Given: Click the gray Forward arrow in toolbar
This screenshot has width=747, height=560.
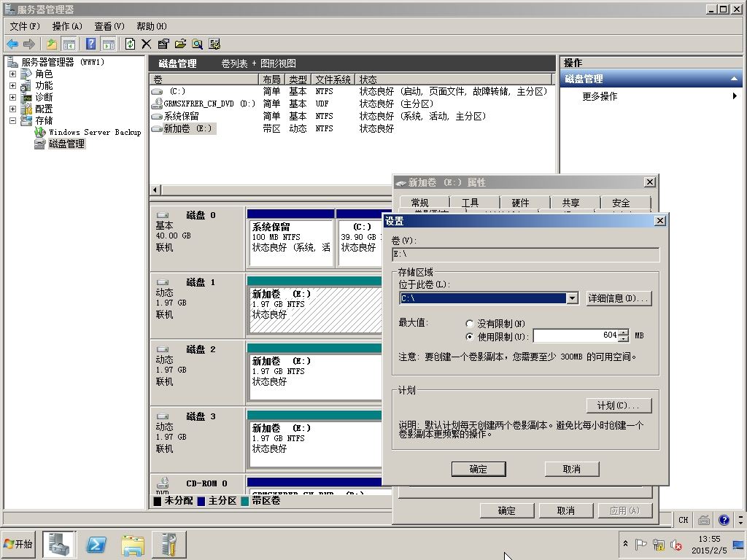Looking at the screenshot, I should [x=29, y=44].
